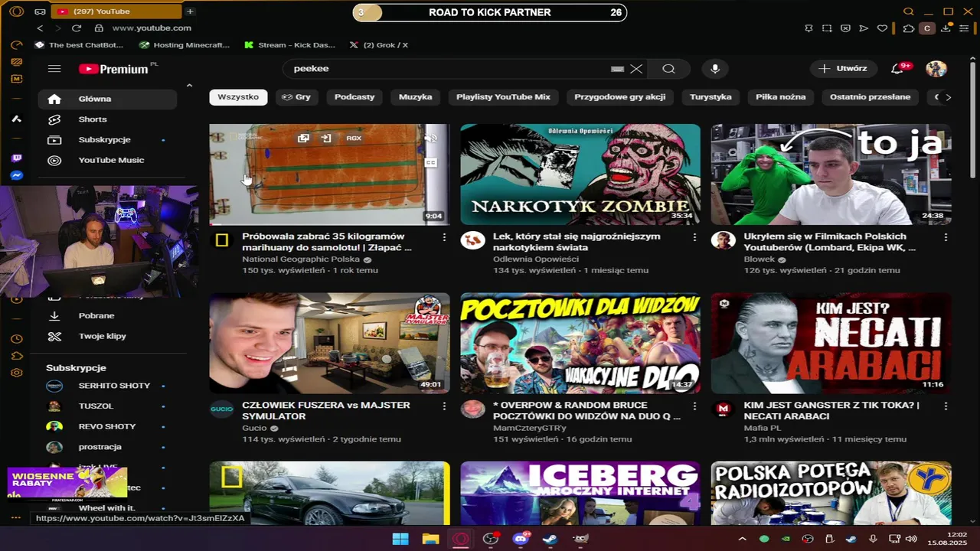Viewport: 980px width, 551px height.
Task: Open the Odlewnia Opowieści channel link
Action: 536,259
